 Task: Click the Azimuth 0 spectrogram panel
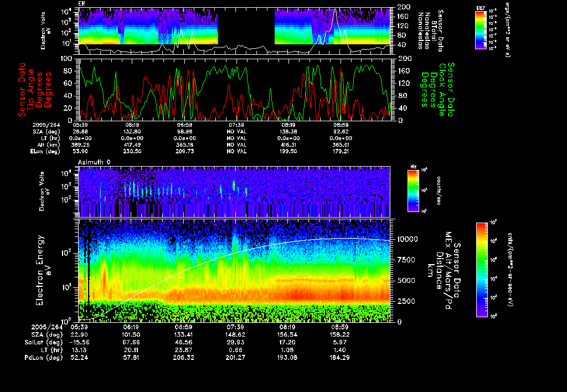[x=234, y=192]
